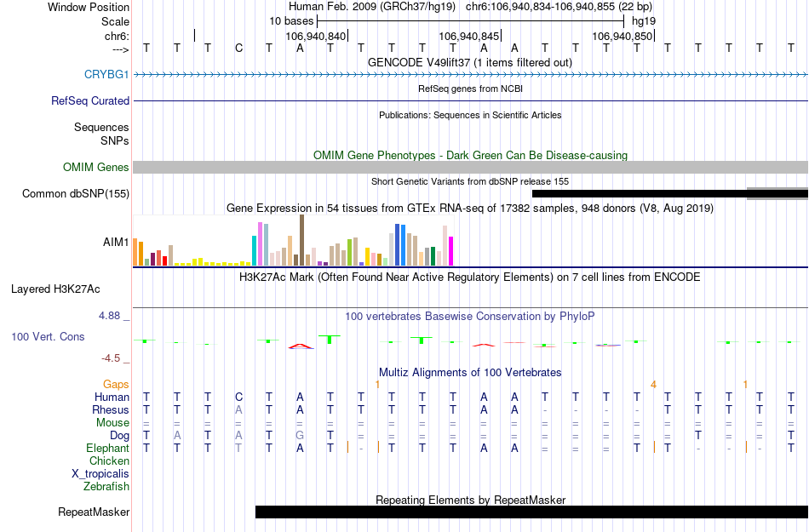809x532 pixels.
Task: Click the window position chr6:106,940,834-106,940,855 text
Action: coord(559,7)
